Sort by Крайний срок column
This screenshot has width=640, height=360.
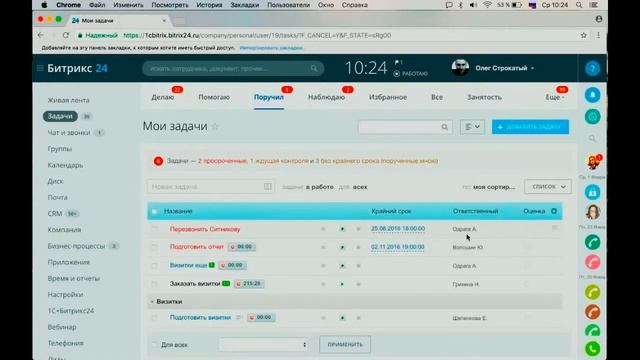[391, 211]
